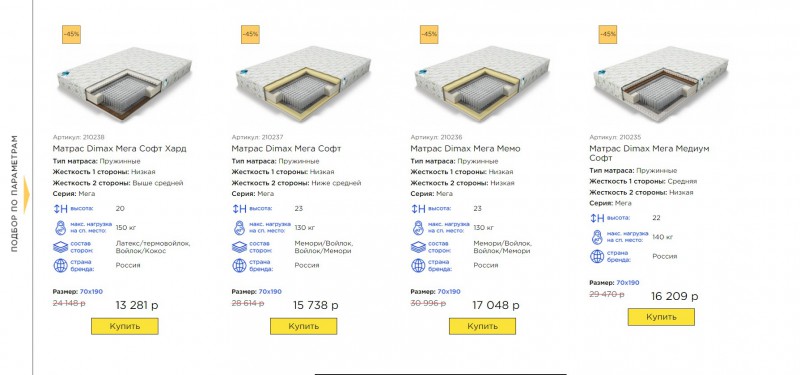Open size 70x190 selector for Мега Мемо
Viewport: 800px width, 375px height.
[448, 292]
